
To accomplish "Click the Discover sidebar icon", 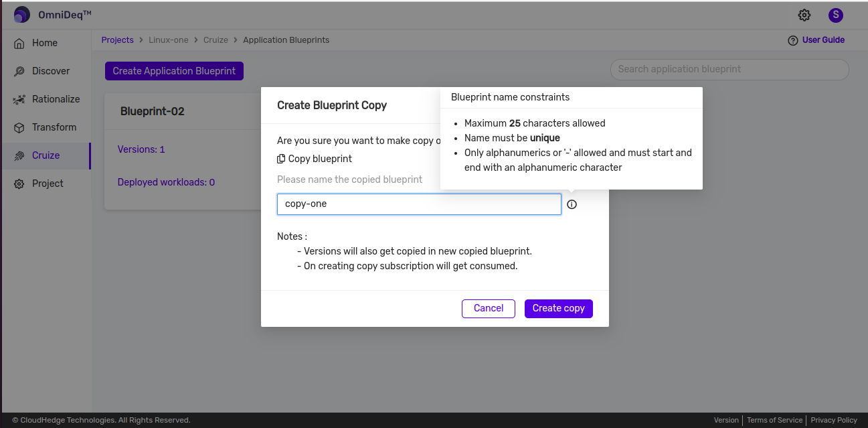I will 19,71.
